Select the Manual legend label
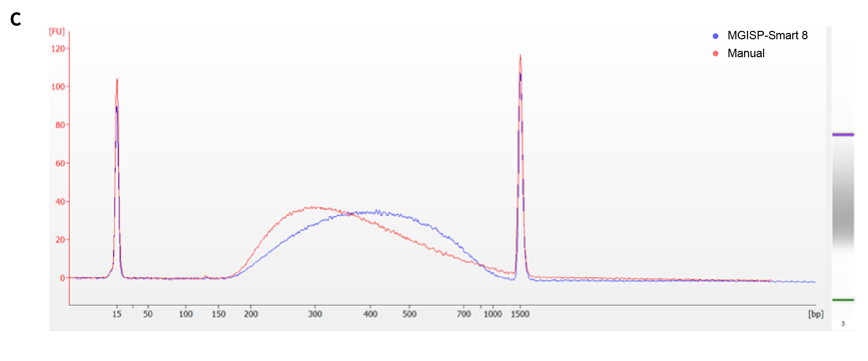 (x=746, y=53)
